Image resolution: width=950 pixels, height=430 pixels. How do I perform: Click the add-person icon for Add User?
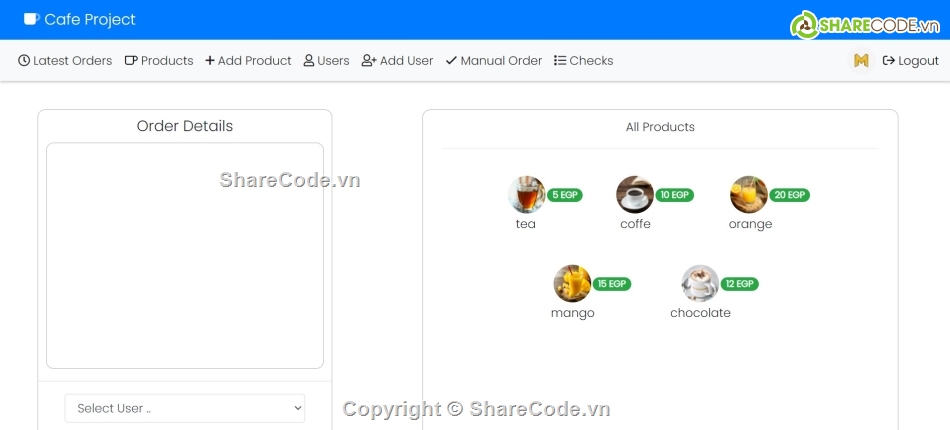pyautogui.click(x=369, y=61)
